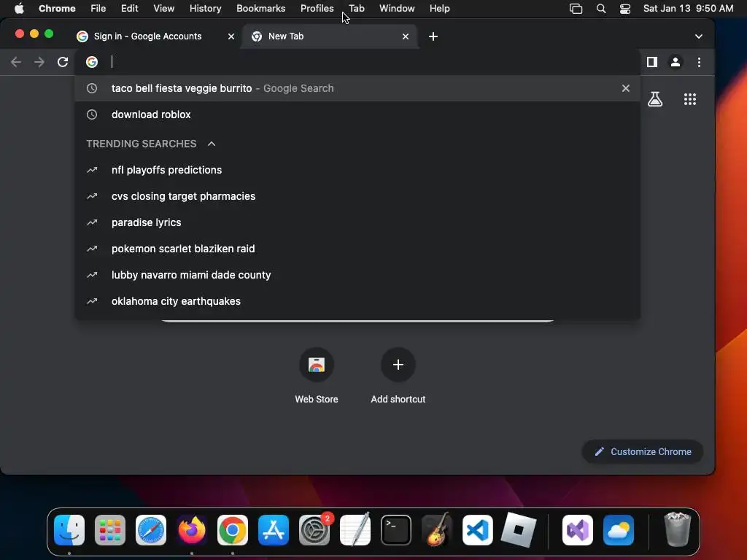This screenshot has height=560, width=747.
Task: Open the History menu
Action: [x=205, y=8]
